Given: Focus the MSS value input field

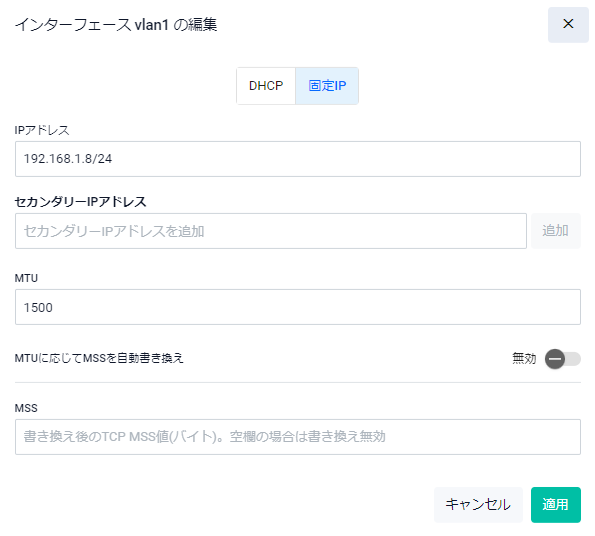Looking at the screenshot, I should 298,437.
